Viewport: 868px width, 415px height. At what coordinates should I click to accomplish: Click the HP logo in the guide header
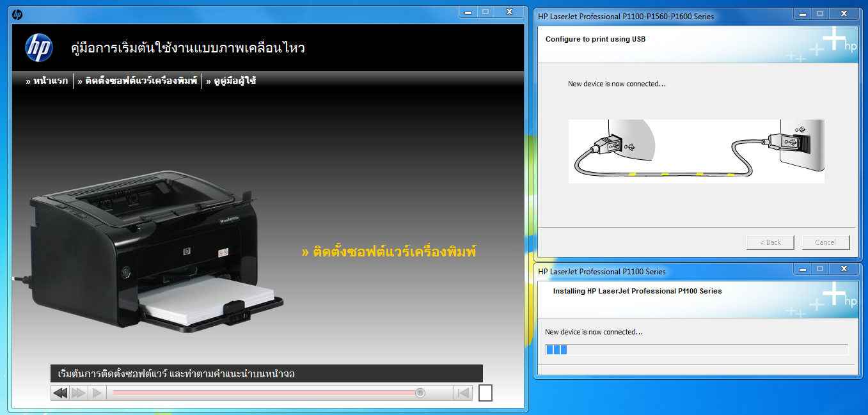pyautogui.click(x=39, y=48)
